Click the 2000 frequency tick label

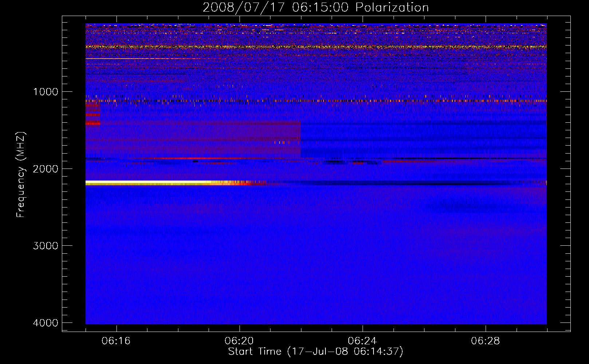[46, 169]
